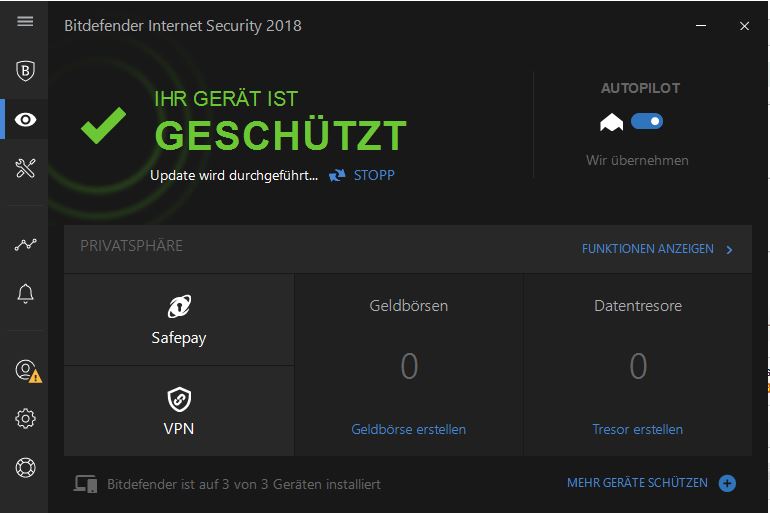Image resolution: width=770 pixels, height=513 pixels.
Task: Open the Safepay tile
Action: (x=179, y=320)
